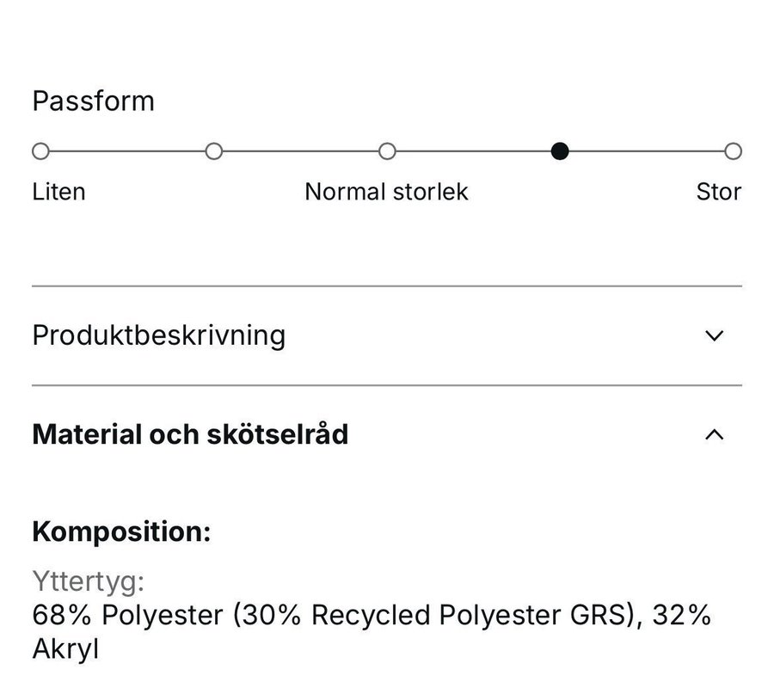Click the Komposition heading
This screenshot has width=774, height=700.
pos(121,531)
